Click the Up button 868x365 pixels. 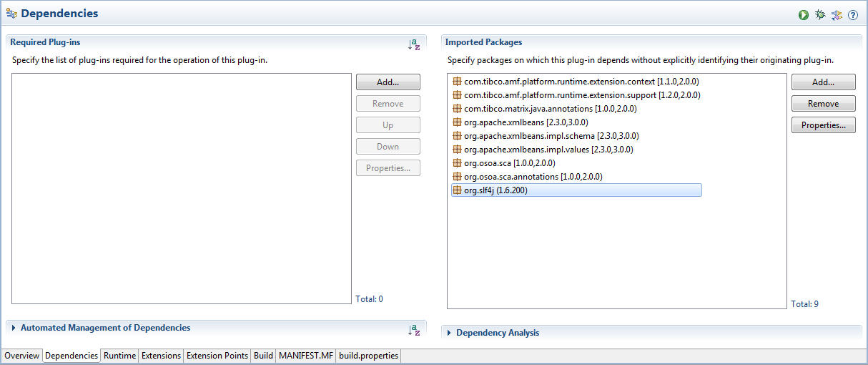click(x=388, y=125)
